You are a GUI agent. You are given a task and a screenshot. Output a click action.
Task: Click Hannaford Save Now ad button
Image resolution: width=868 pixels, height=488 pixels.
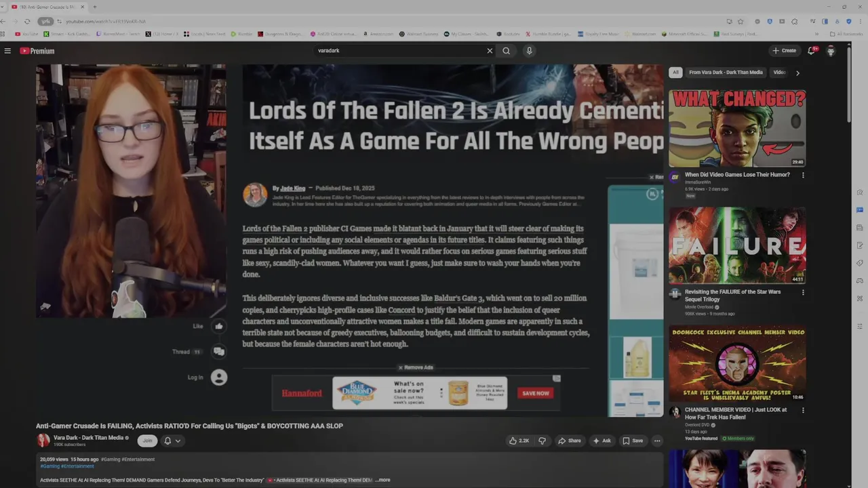tap(536, 393)
